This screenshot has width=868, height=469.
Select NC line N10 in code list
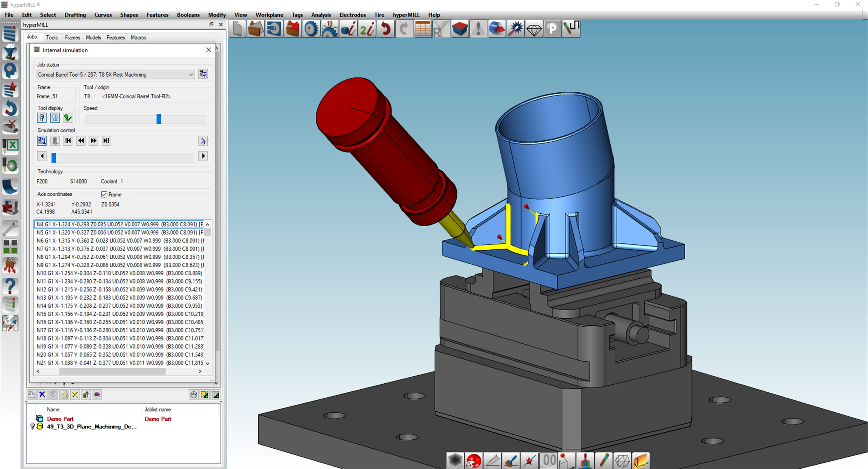point(119,273)
